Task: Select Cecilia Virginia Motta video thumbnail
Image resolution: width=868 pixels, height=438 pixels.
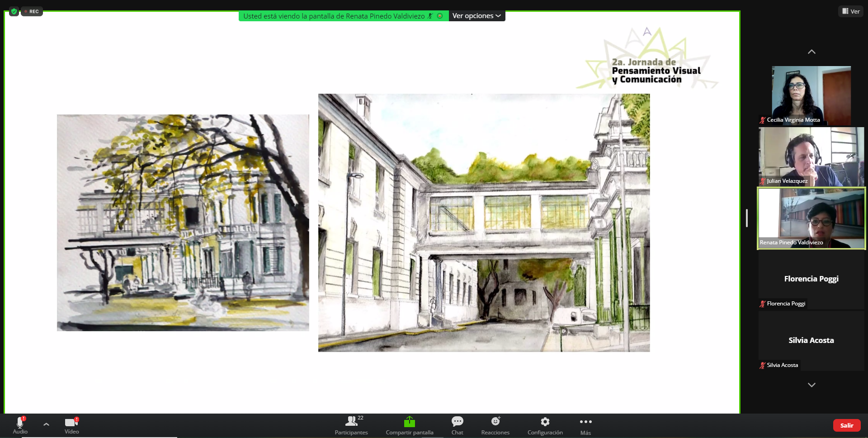Action: 811,95
